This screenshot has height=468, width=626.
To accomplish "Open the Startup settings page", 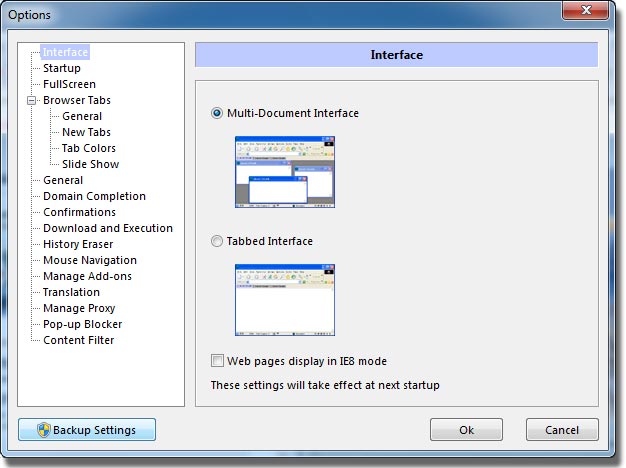I will (62, 68).
